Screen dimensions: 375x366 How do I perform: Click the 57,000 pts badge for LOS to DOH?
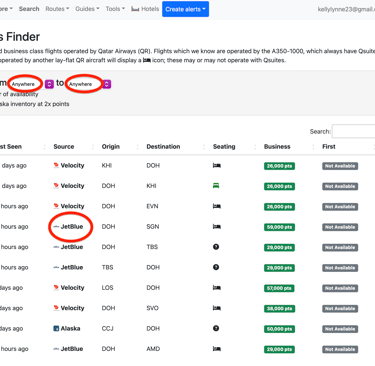[279, 288]
